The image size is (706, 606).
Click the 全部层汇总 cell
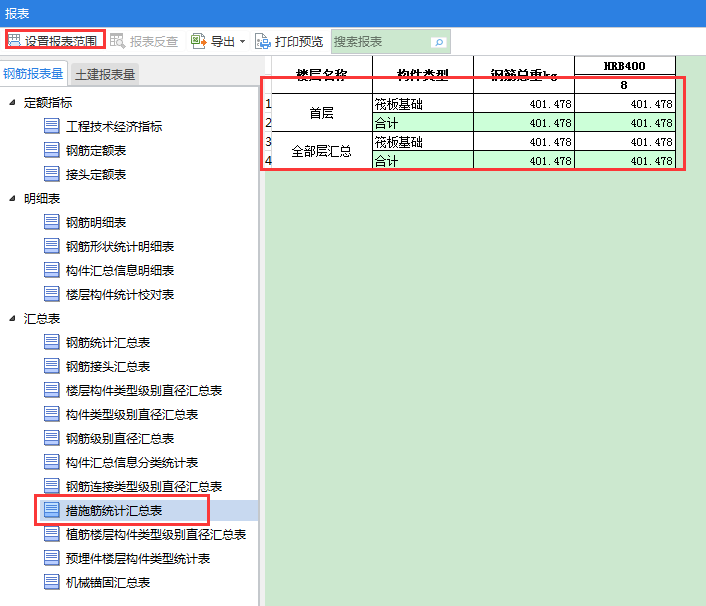321,150
